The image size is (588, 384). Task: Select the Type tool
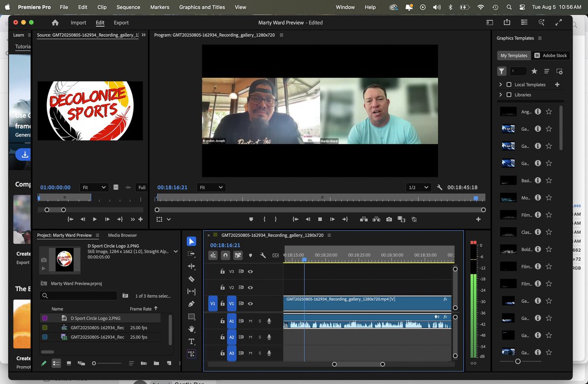pyautogui.click(x=192, y=341)
